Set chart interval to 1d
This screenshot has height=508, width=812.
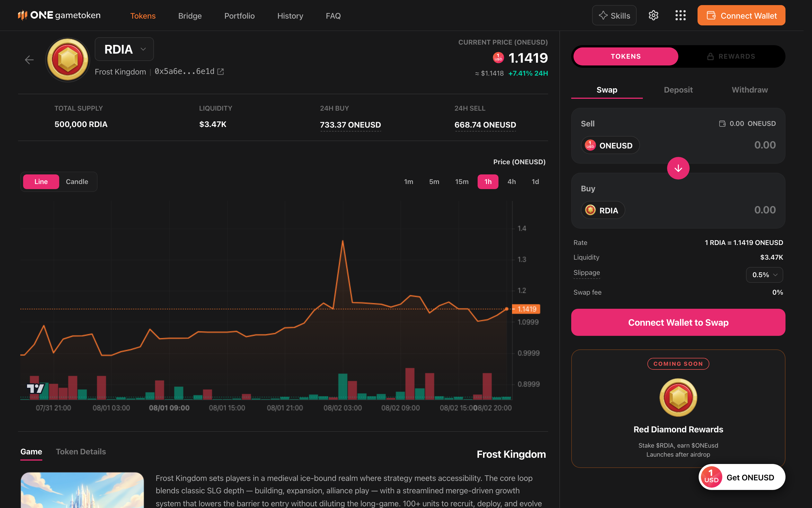coord(535,182)
